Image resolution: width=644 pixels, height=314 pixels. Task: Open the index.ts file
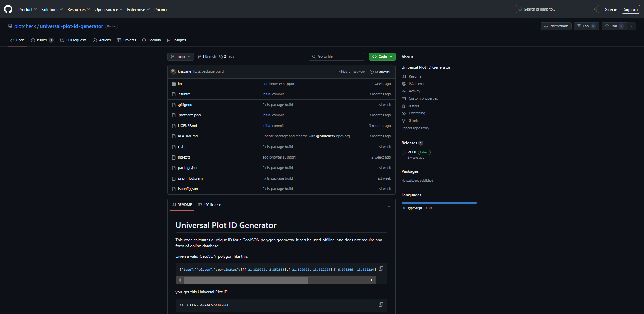pyautogui.click(x=184, y=158)
